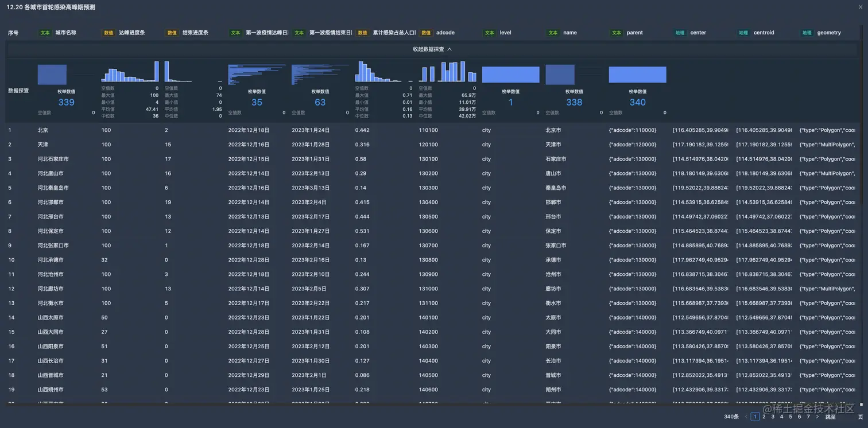868x428 pixels.
Task: Click the 文本 type tag beside name column
Action: tap(553, 33)
